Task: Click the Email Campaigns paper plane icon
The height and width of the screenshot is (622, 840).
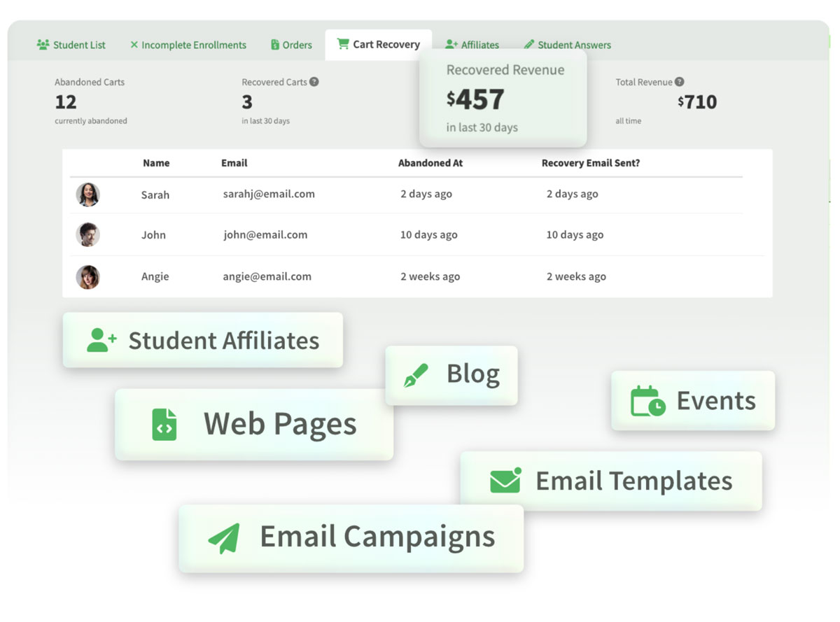Action: tap(225, 538)
